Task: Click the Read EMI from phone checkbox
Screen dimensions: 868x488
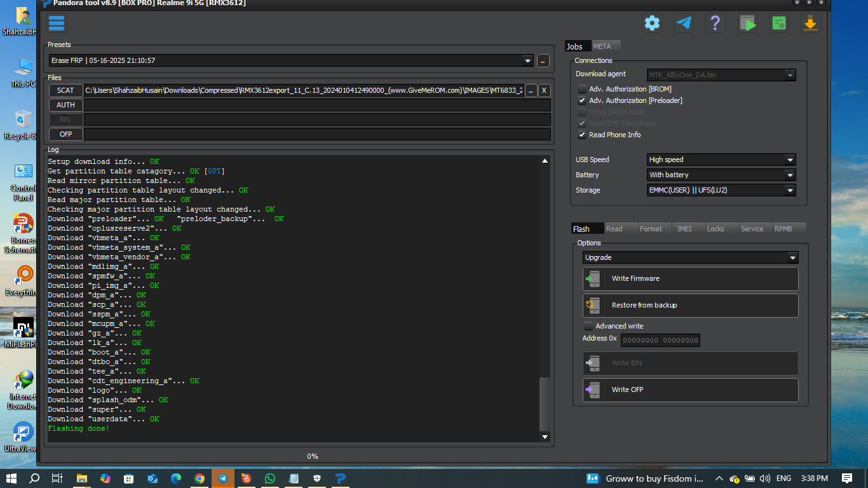Action: point(582,123)
